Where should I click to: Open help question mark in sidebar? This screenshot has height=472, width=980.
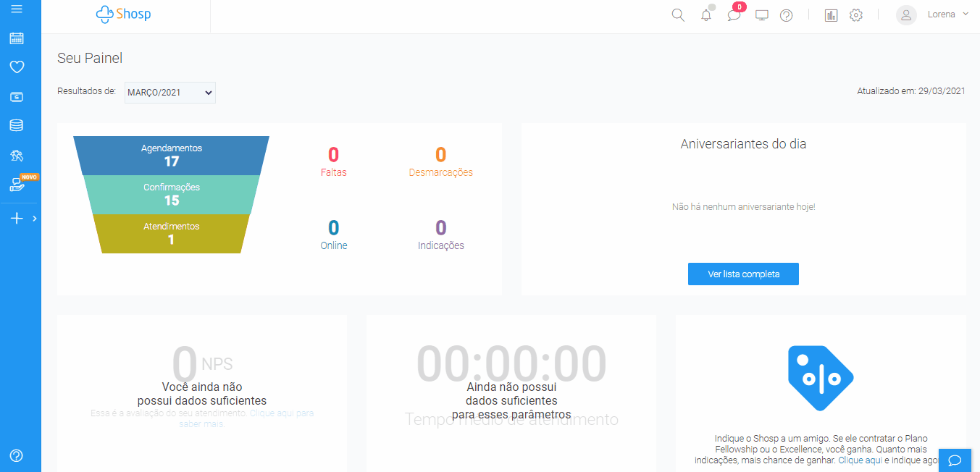pos(17,455)
